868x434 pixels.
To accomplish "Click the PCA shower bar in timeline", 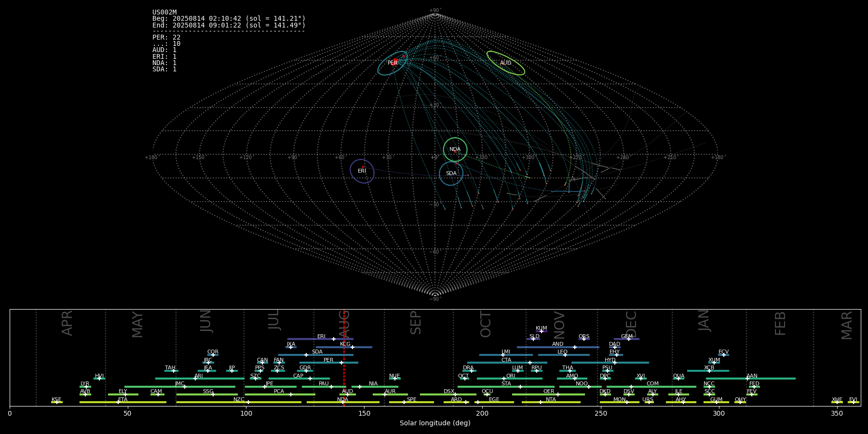I will (280, 394).
